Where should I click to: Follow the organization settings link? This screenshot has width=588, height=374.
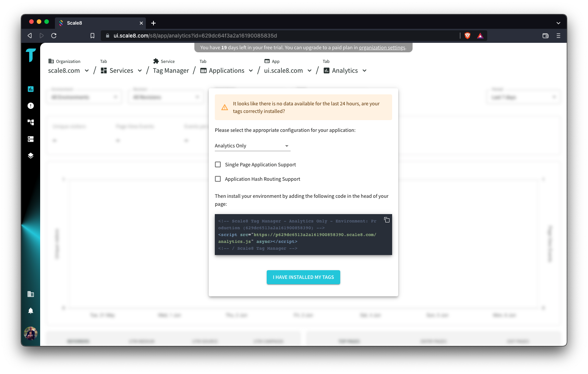[382, 48]
